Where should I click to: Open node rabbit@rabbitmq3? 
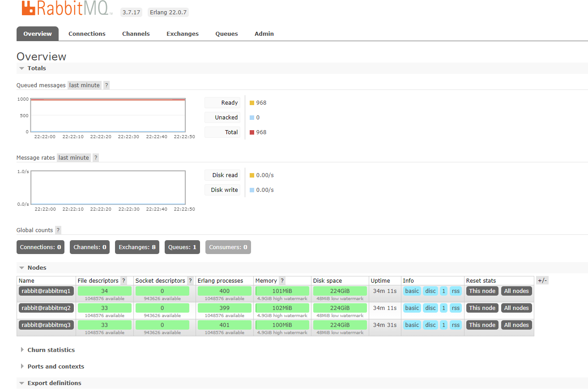tap(46, 325)
